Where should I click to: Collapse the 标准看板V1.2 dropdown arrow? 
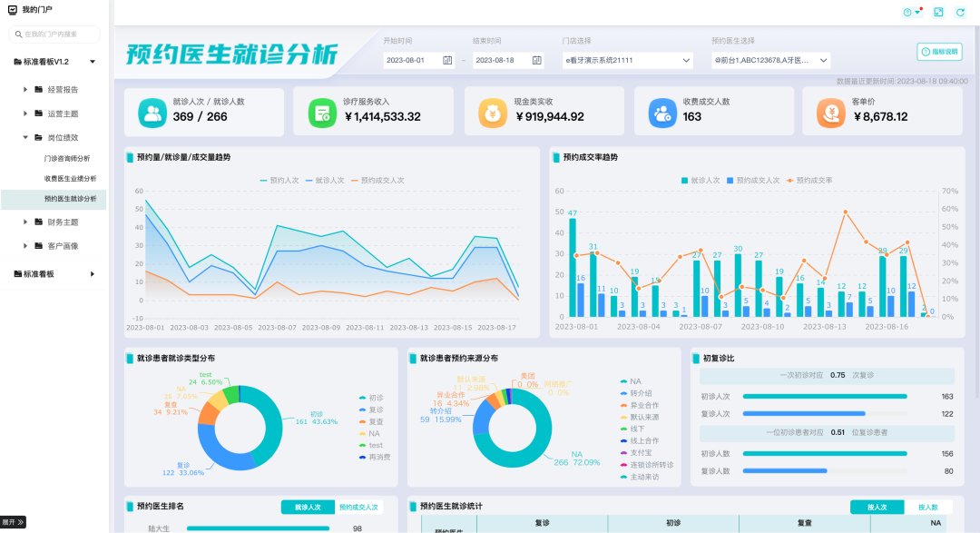click(x=93, y=62)
